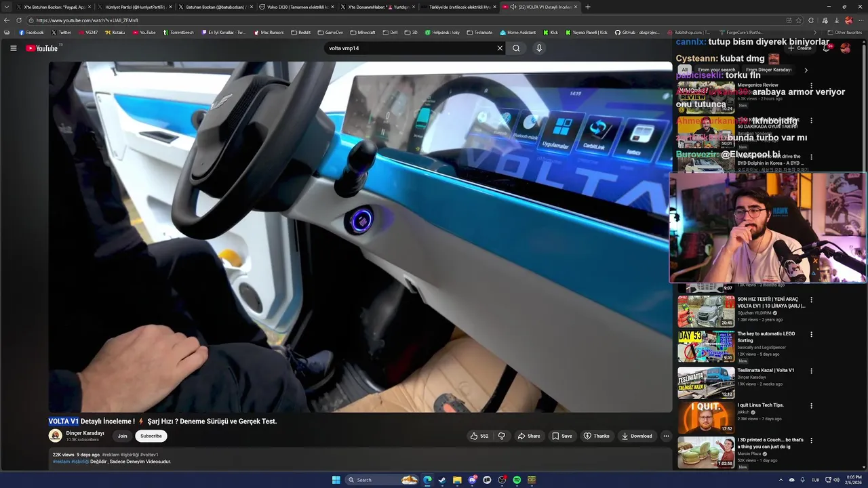Screen dimensions: 868x488
Task: Switch to the X'te DonanımHaber browser tab
Action: (x=377, y=7)
